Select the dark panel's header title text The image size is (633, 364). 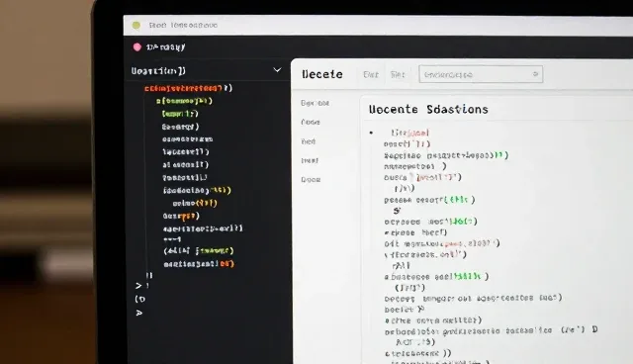click(158, 71)
